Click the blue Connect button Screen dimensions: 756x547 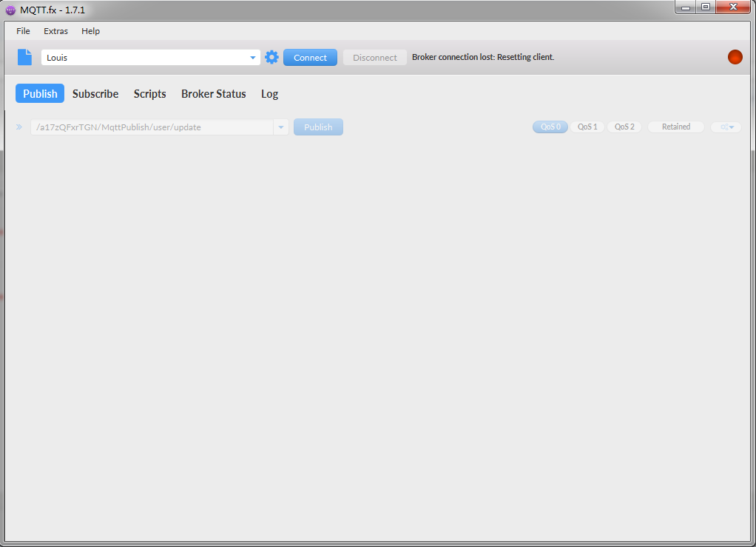pyautogui.click(x=310, y=58)
